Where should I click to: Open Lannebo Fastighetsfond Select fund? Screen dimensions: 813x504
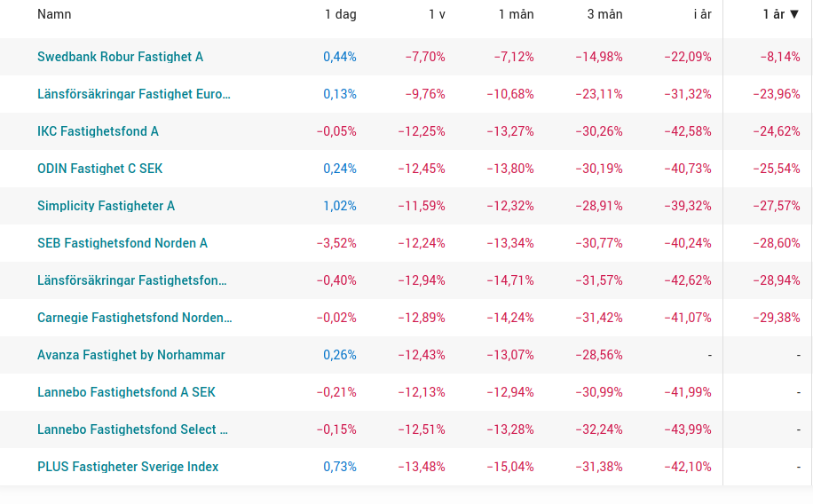pos(132,429)
